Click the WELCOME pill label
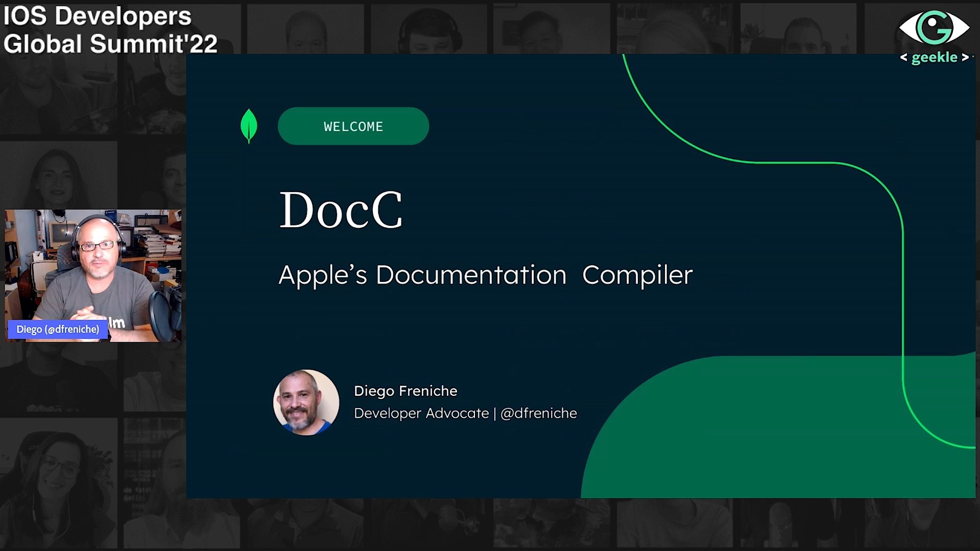 [353, 126]
